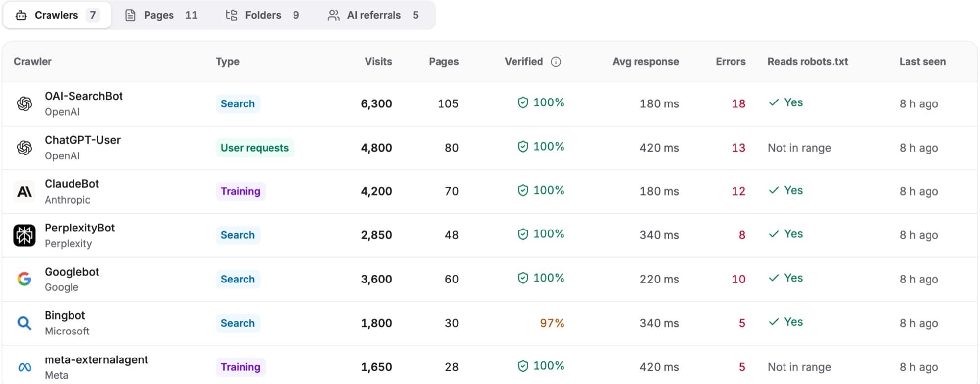Click the verified shield icon in meta-externalagent row

coord(523,366)
